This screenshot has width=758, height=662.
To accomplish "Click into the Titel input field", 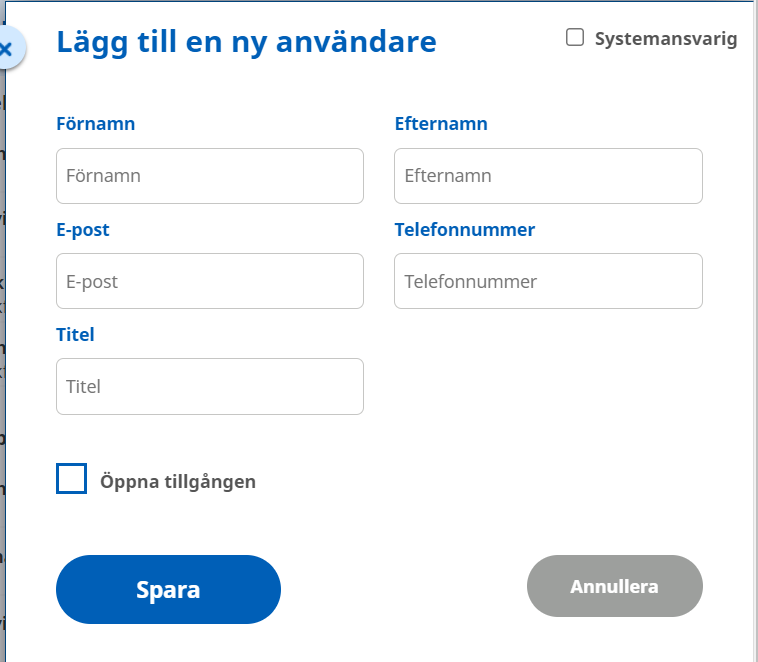I will click(x=210, y=386).
